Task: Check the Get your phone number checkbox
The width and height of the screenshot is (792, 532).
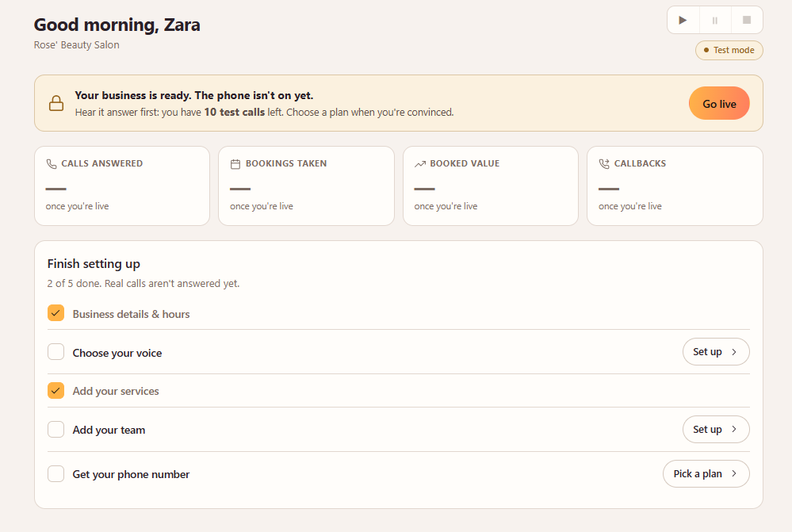Action: click(56, 474)
